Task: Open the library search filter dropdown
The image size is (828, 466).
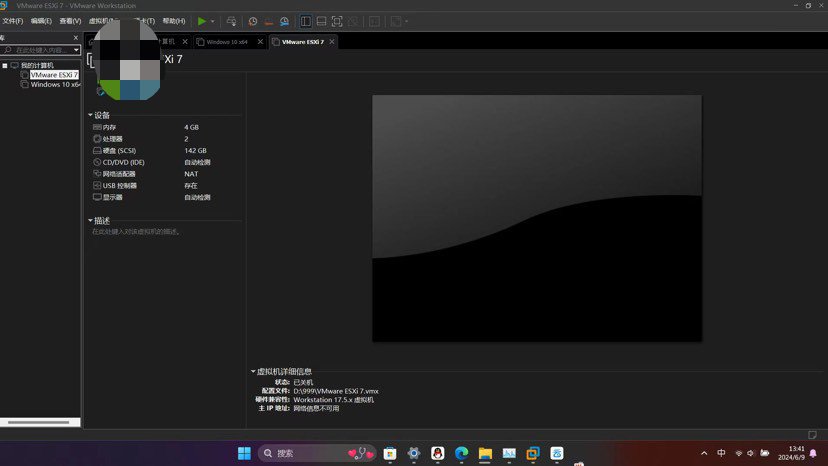Action: click(x=77, y=50)
